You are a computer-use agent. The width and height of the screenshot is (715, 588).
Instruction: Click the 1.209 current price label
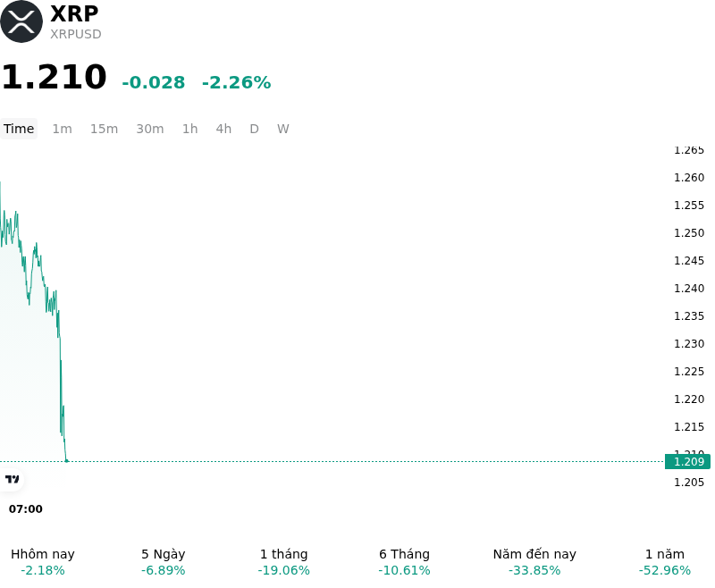(x=687, y=462)
